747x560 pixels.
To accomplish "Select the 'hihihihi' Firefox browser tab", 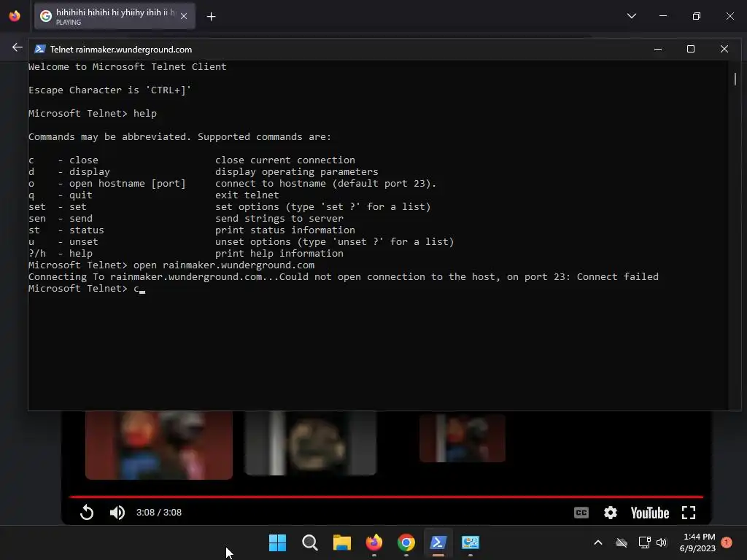I will (115, 16).
